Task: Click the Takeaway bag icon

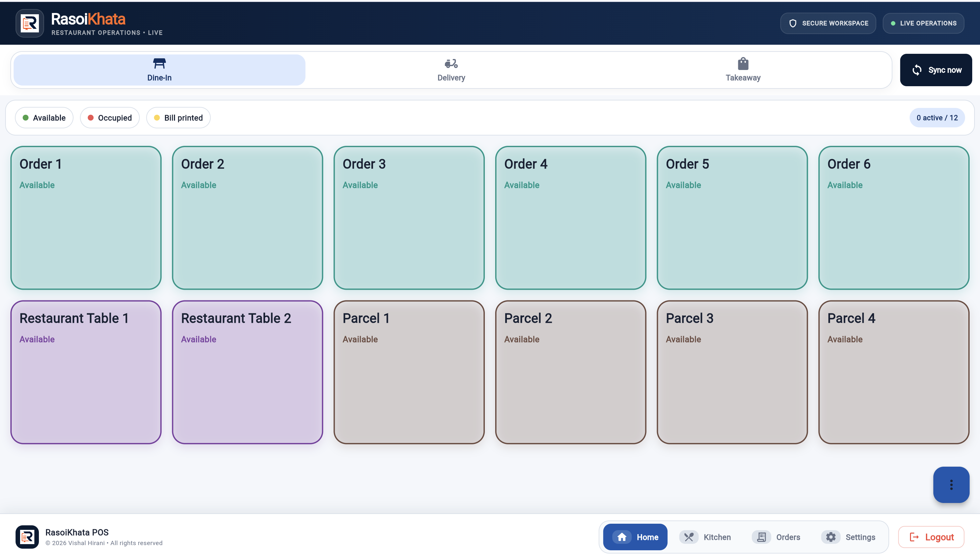Action: click(743, 64)
